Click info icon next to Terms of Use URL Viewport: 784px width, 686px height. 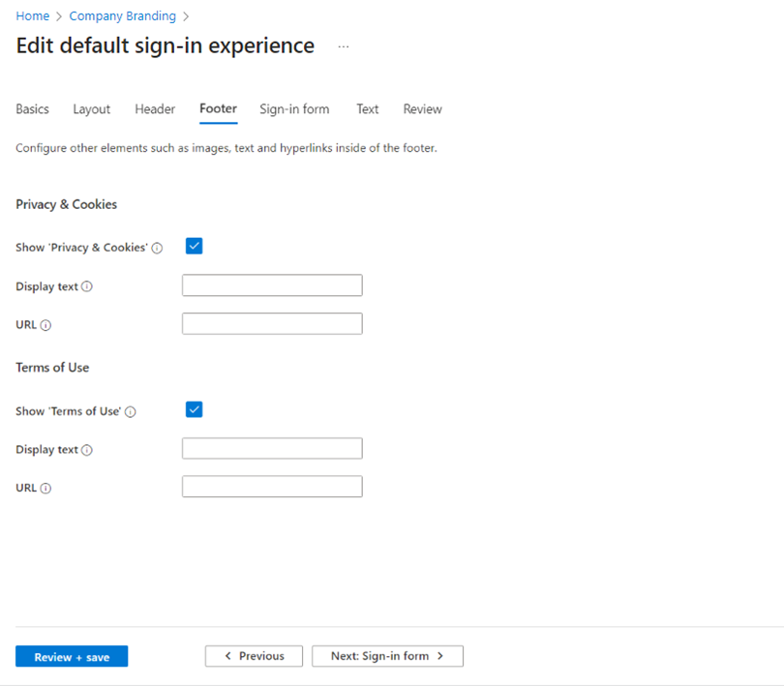pyautogui.click(x=45, y=489)
